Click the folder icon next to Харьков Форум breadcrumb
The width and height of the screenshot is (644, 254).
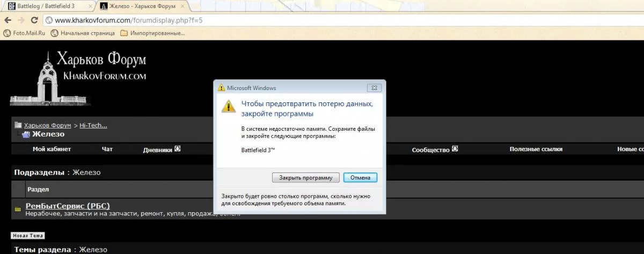[18, 125]
